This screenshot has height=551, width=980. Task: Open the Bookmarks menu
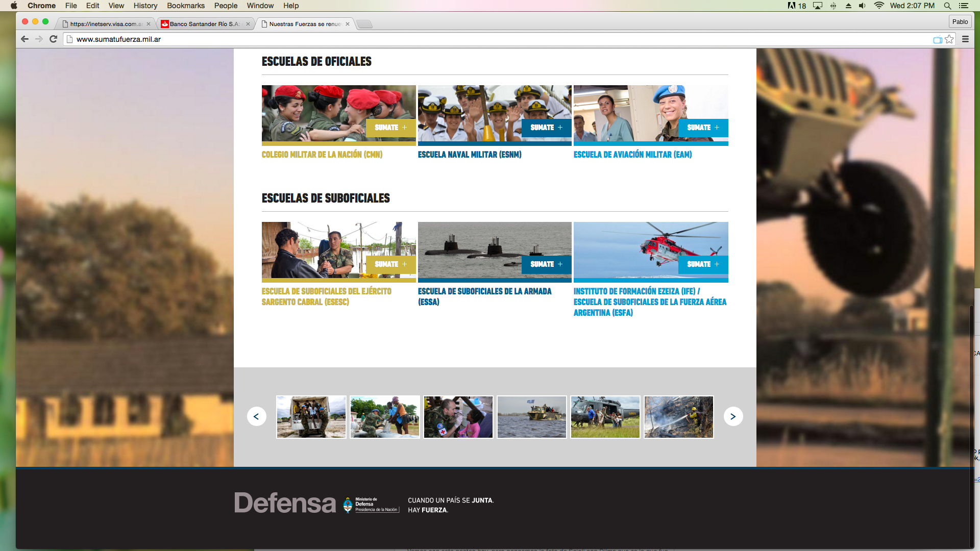[185, 6]
